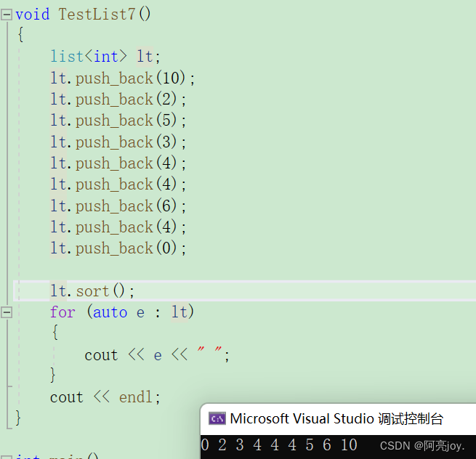The image size is (476, 459).
Task: Click the 'cout << endl;' line
Action: (x=105, y=397)
